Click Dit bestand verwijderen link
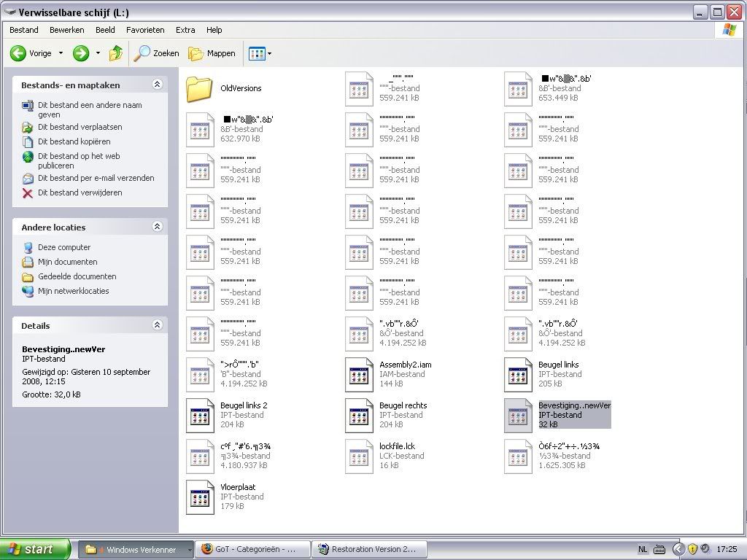This screenshot has width=747, height=560. (x=80, y=193)
